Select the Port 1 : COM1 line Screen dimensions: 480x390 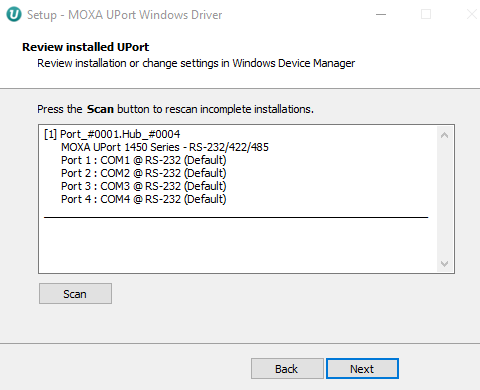[x=144, y=160]
